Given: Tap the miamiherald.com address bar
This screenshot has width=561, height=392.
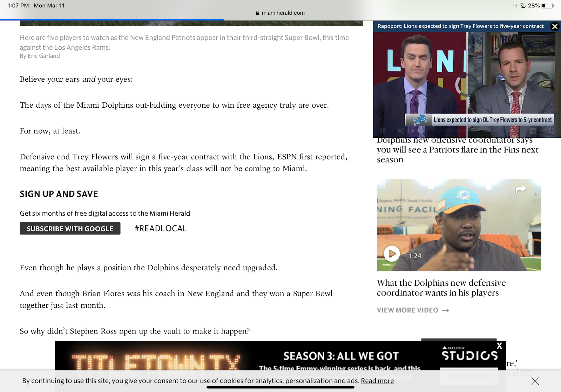Looking at the screenshot, I should coord(280,13).
